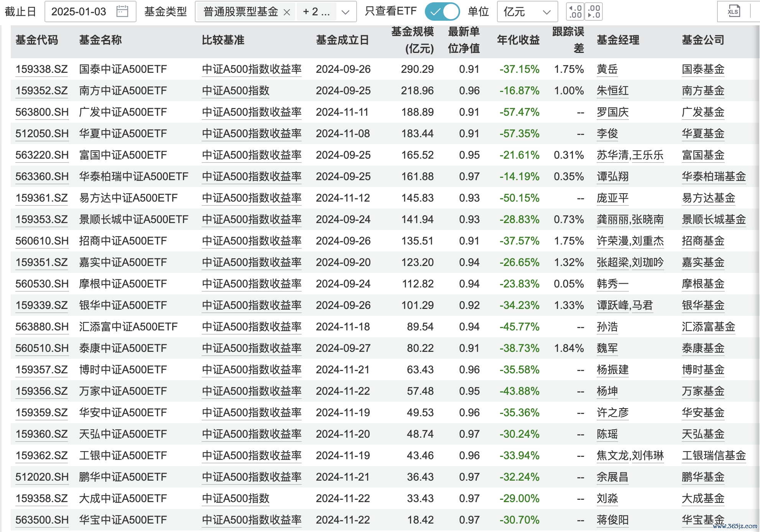Select fund name 易方达中证A500ETF
The image size is (760, 532).
(x=128, y=198)
